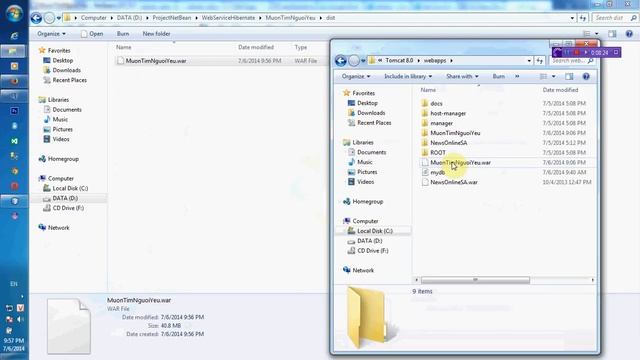
Task: Select the ROOT folder
Action: coord(438,153)
